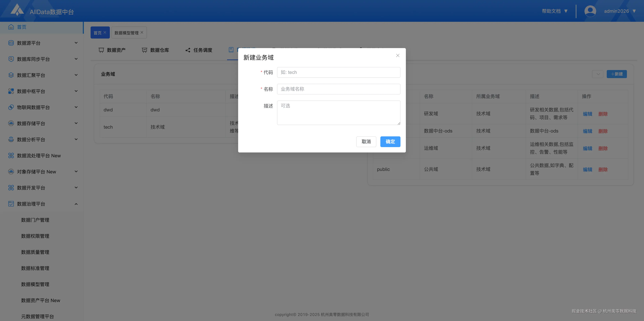The image size is (644, 321).
Task: Click the 数据中枢平台 sidebar icon
Action: [11, 91]
